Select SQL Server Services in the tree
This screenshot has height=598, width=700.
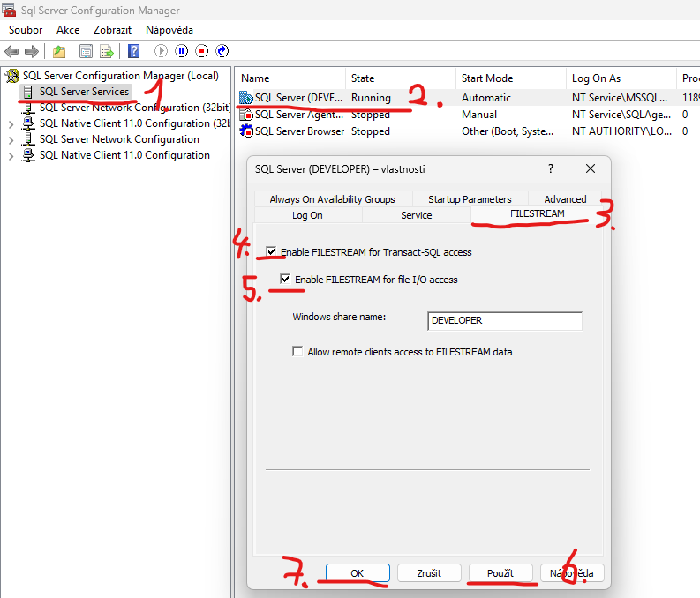pyautogui.click(x=84, y=92)
